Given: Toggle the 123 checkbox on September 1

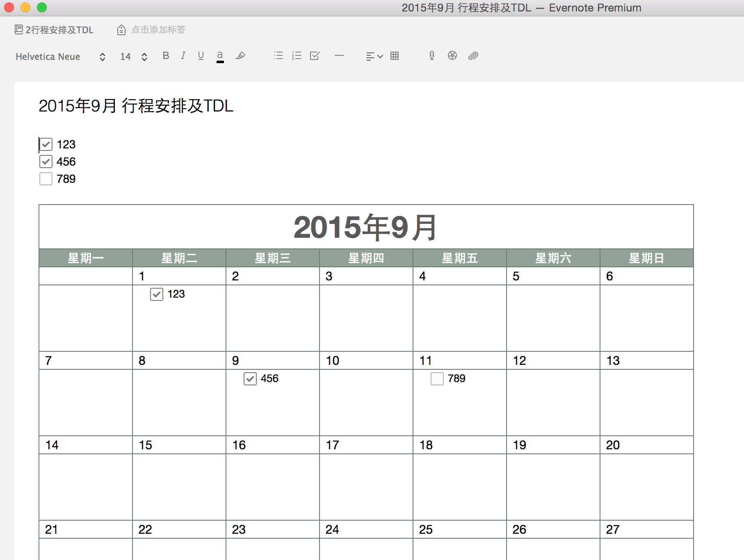Looking at the screenshot, I should 157,294.
